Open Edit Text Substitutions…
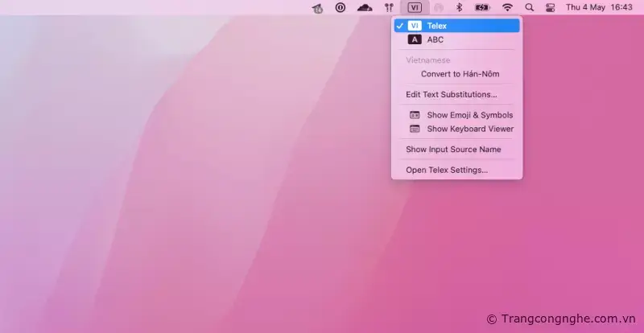 (451, 94)
